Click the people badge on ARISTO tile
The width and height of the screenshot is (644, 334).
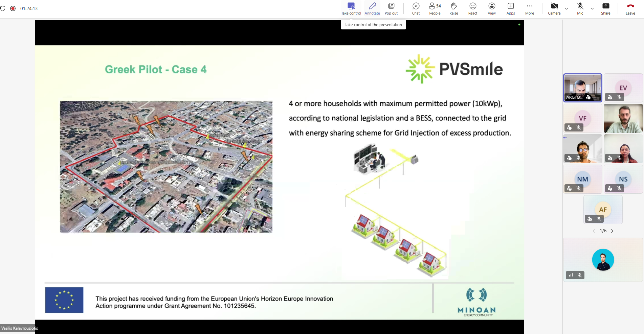tap(589, 97)
